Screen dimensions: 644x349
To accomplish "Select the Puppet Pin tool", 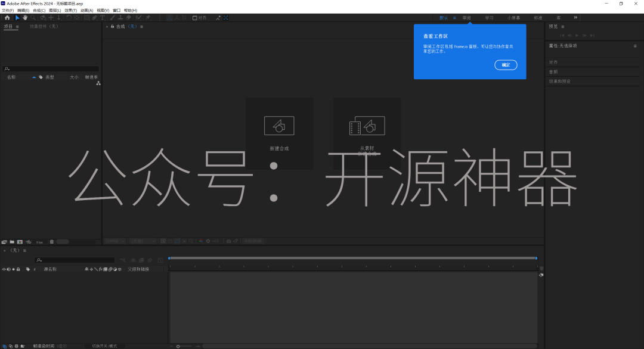I will point(148,18).
